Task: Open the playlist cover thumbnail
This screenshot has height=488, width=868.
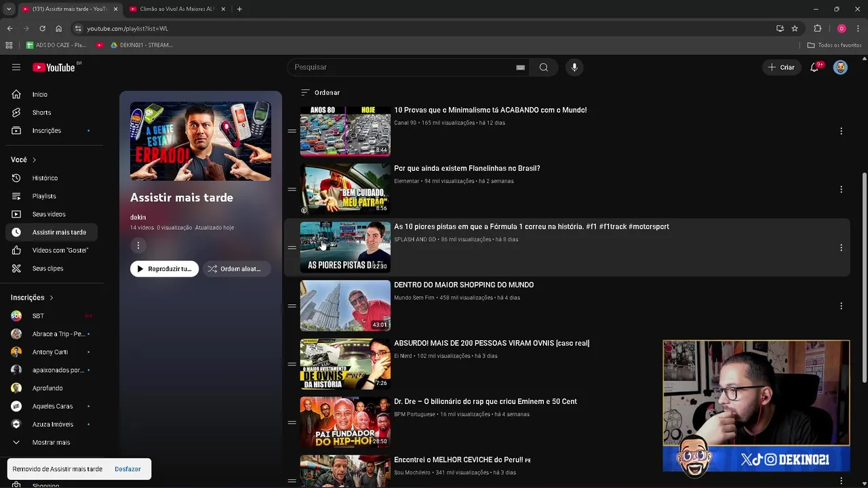Action: tap(201, 142)
